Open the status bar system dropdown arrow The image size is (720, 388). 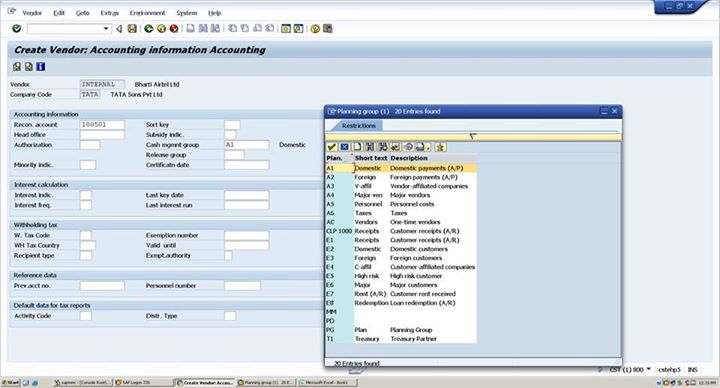[x=648, y=369]
